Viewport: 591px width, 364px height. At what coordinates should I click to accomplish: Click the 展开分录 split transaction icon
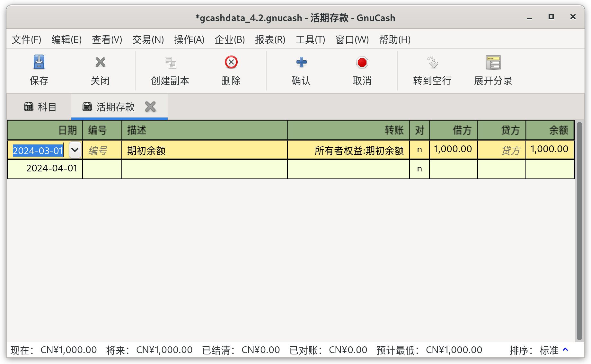493,62
